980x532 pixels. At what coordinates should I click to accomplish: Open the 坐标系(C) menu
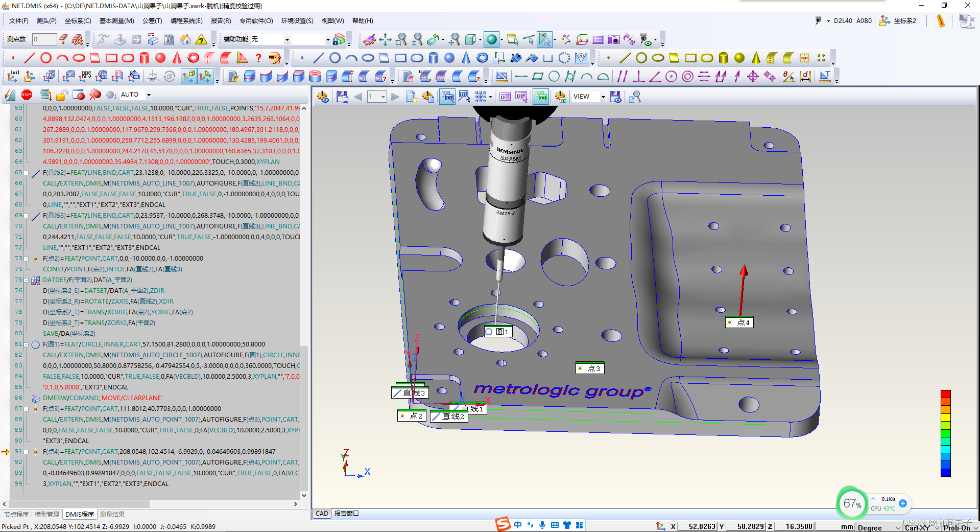click(x=78, y=21)
